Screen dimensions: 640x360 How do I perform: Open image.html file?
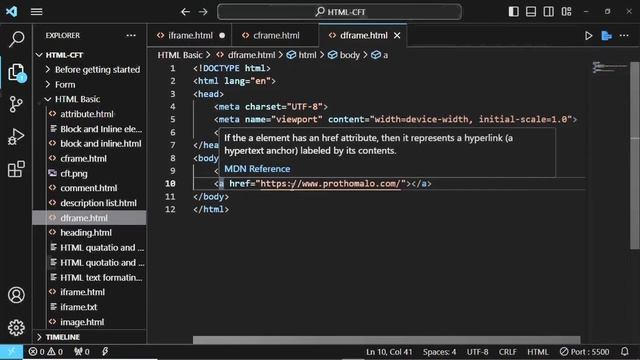[82, 322]
